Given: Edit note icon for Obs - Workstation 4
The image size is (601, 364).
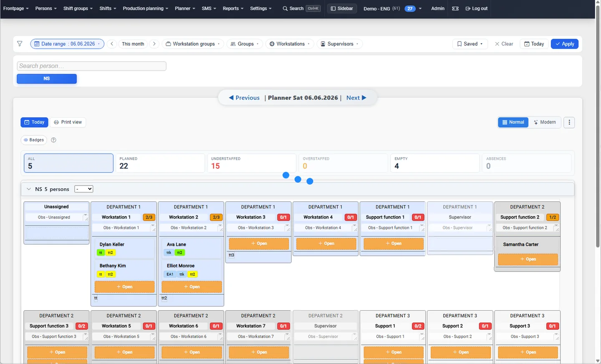Looking at the screenshot, I should pyautogui.click(x=354, y=228).
